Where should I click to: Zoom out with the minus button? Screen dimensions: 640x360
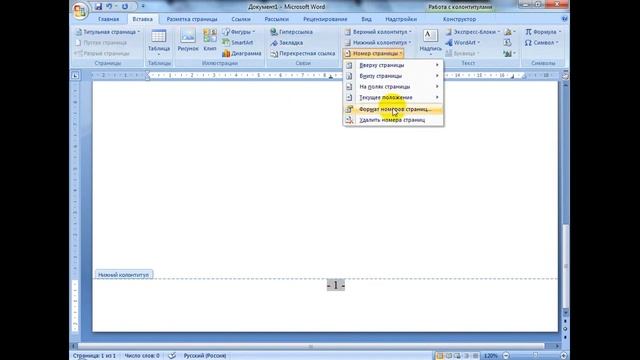(x=506, y=356)
